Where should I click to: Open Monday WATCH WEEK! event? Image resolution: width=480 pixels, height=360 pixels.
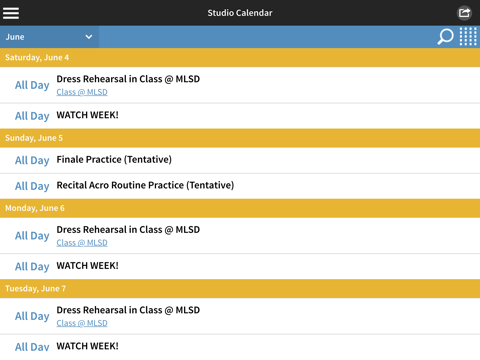point(240,266)
